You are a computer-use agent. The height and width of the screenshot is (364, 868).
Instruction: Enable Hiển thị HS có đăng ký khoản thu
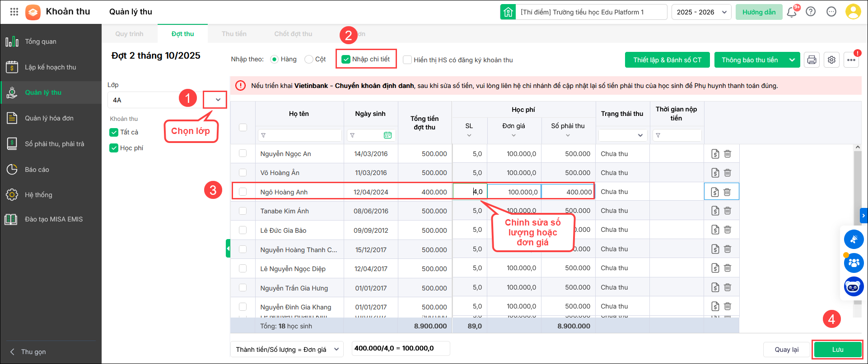coord(407,60)
